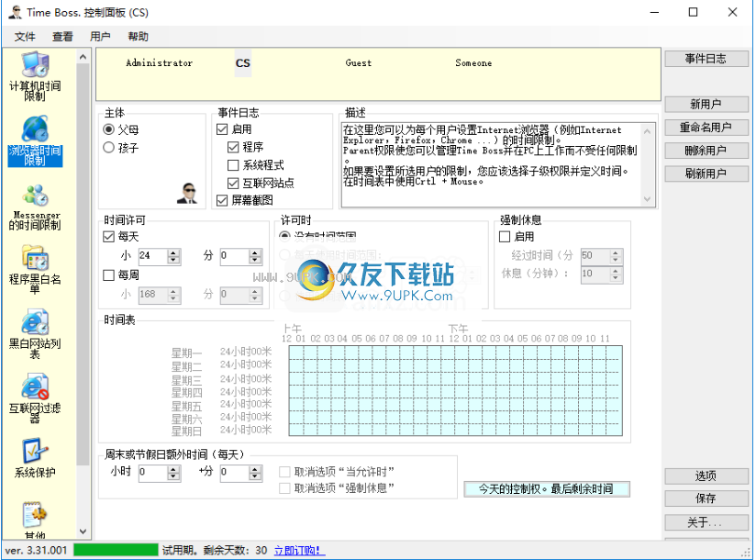
Task: Click the 重命名用户 button
Action: pos(706,128)
